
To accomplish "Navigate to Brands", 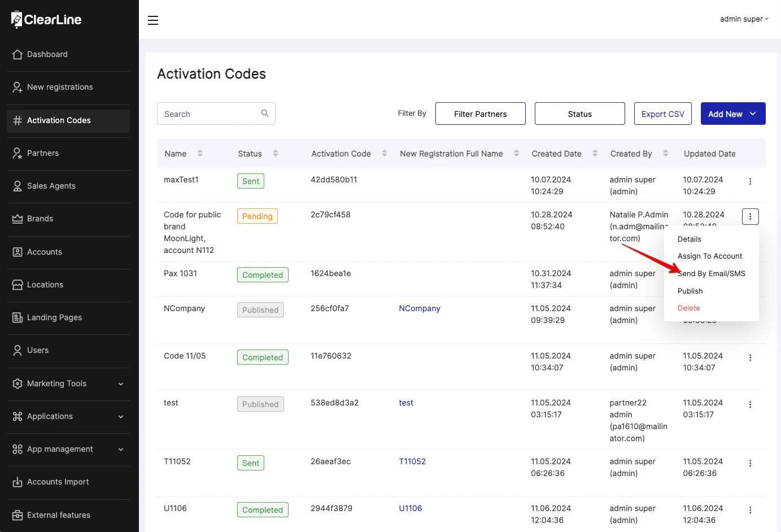I will click(x=68, y=219).
